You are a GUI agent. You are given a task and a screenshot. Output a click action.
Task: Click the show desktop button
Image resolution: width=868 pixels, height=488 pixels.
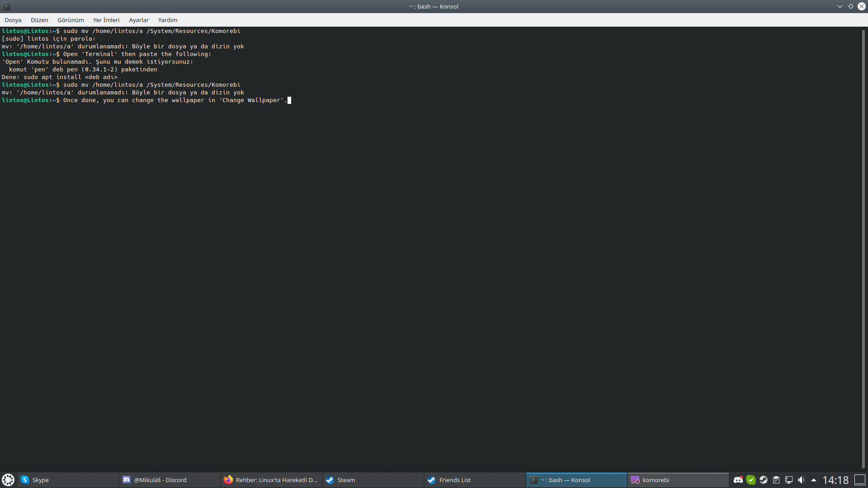coord(859,480)
